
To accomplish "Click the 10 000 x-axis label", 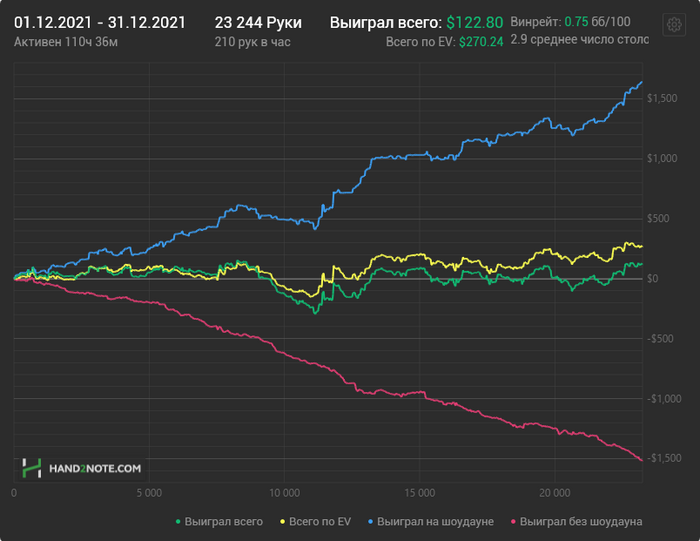I will (284, 493).
